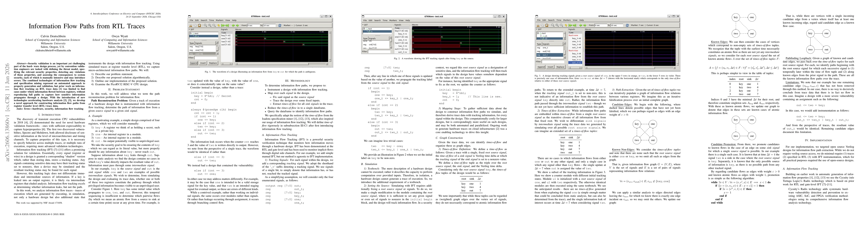Viewport: 868px width, 225px height.
Task: Select two[7:0] signal name in Fig. 1 Signals pane
Action: click(226, 42)
